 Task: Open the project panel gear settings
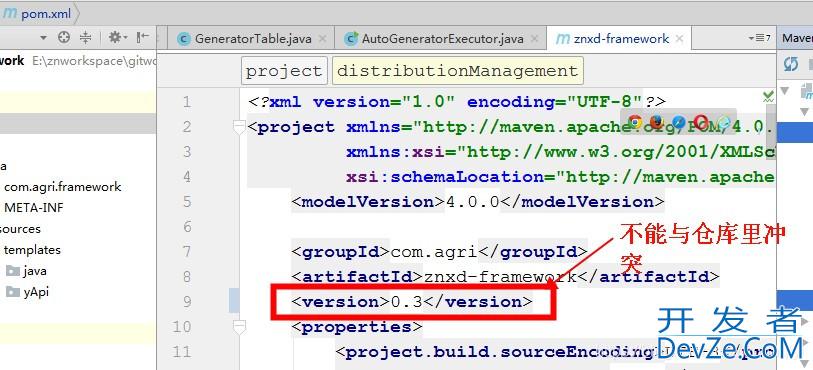tap(116, 37)
